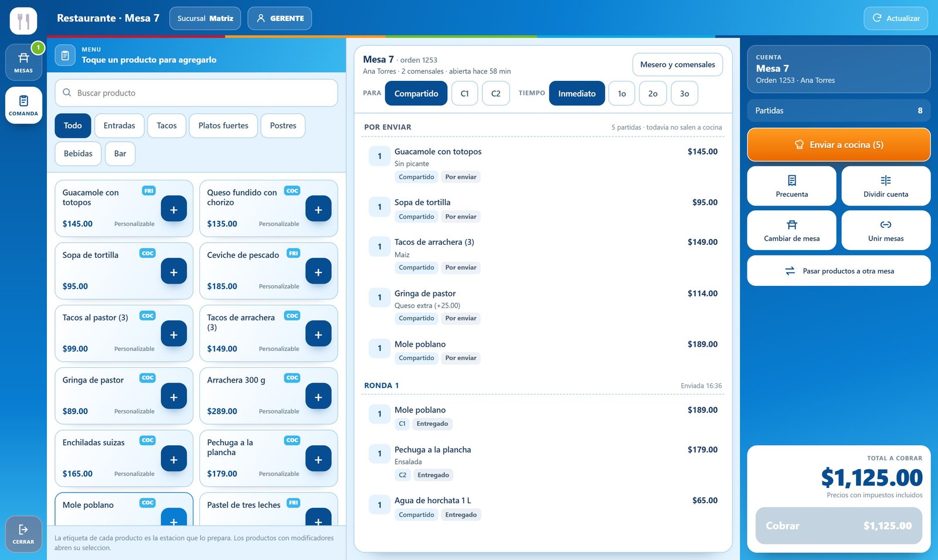Add Tacos al pastor (3) with plus
Viewport: 938px width, 560px height.
174,334
